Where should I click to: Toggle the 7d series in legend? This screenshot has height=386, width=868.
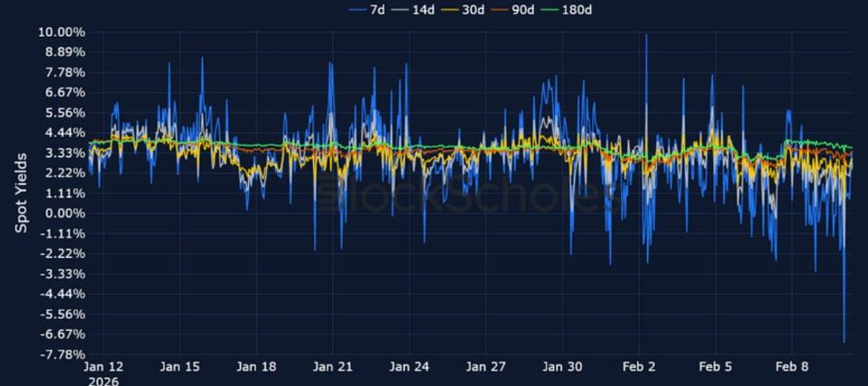tap(366, 9)
